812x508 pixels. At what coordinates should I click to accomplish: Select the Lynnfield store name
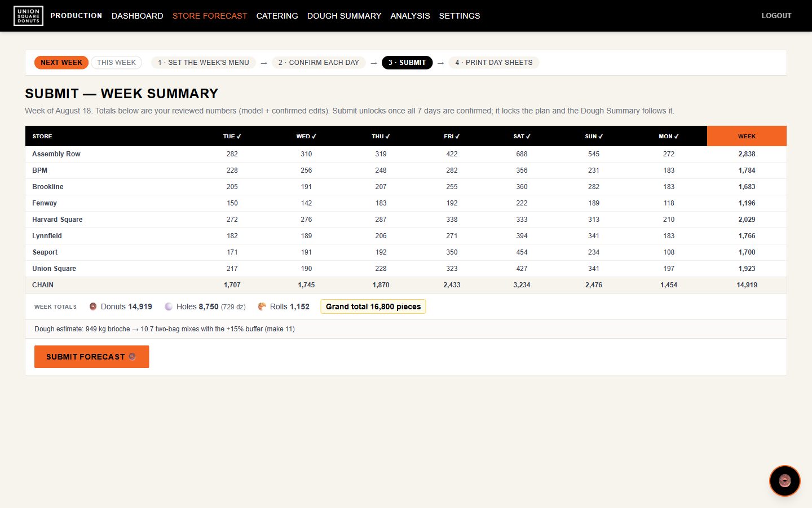pyautogui.click(x=47, y=236)
